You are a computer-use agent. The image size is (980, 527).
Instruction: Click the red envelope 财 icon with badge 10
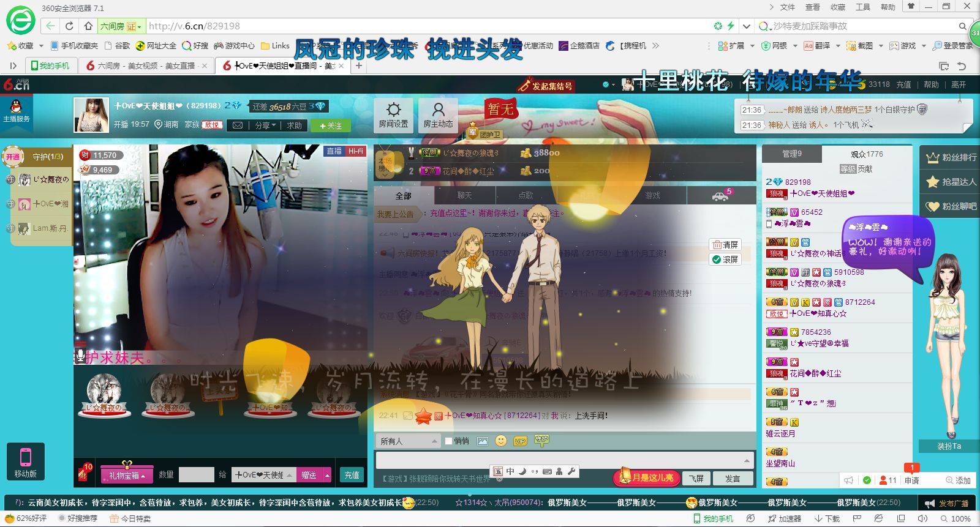pyautogui.click(x=84, y=473)
